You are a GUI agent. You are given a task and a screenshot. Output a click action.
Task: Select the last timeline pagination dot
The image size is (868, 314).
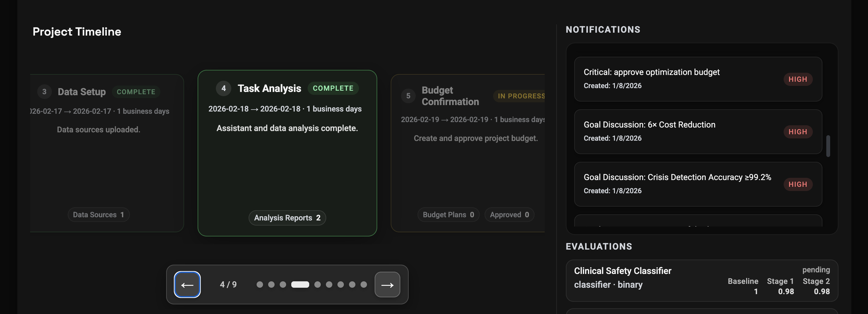pos(363,285)
